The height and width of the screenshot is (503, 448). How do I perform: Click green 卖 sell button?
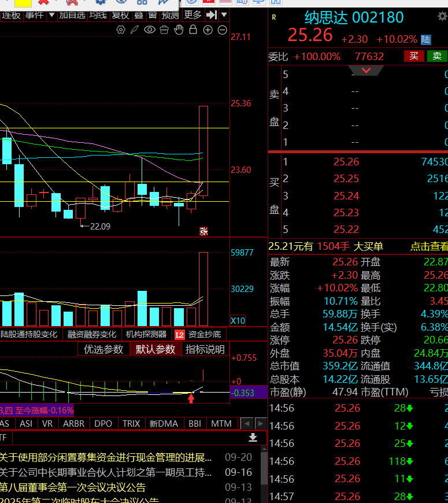[x=437, y=56]
